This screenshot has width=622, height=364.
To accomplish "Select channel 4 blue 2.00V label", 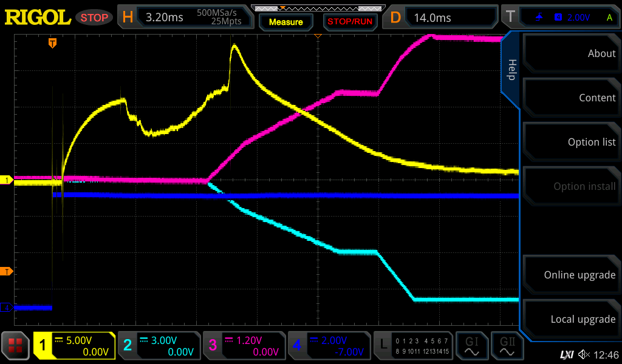I will pos(329,346).
